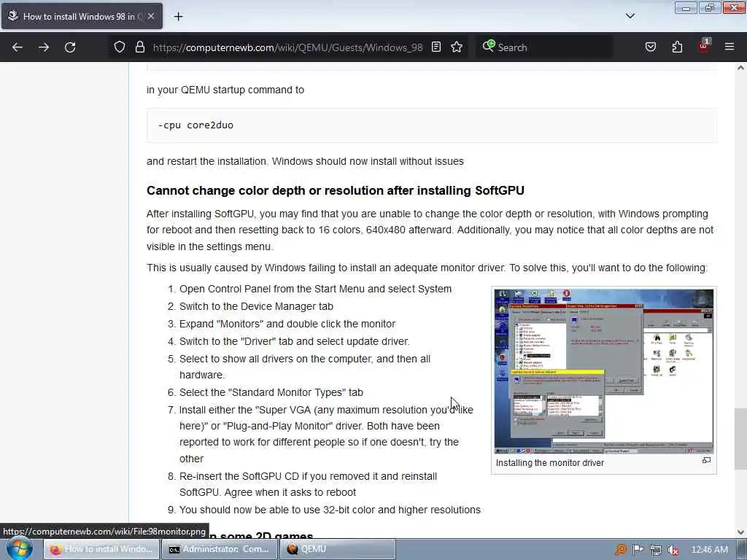The height and width of the screenshot is (560, 747).
Task: Open Firefox application menu
Action: (x=729, y=47)
